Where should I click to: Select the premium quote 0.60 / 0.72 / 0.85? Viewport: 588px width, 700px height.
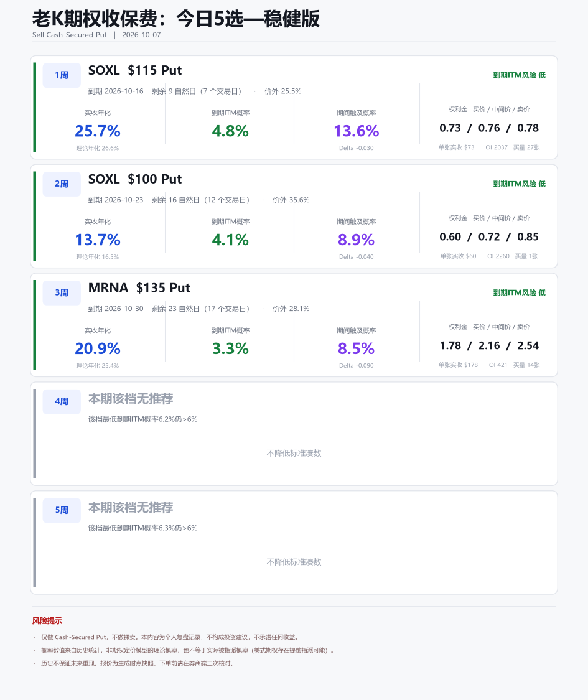coord(489,237)
